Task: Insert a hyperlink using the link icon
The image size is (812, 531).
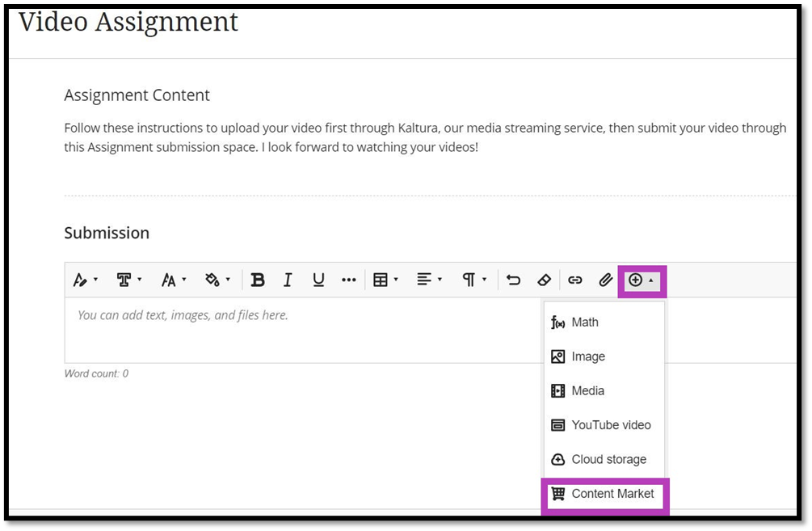Action: pos(575,280)
